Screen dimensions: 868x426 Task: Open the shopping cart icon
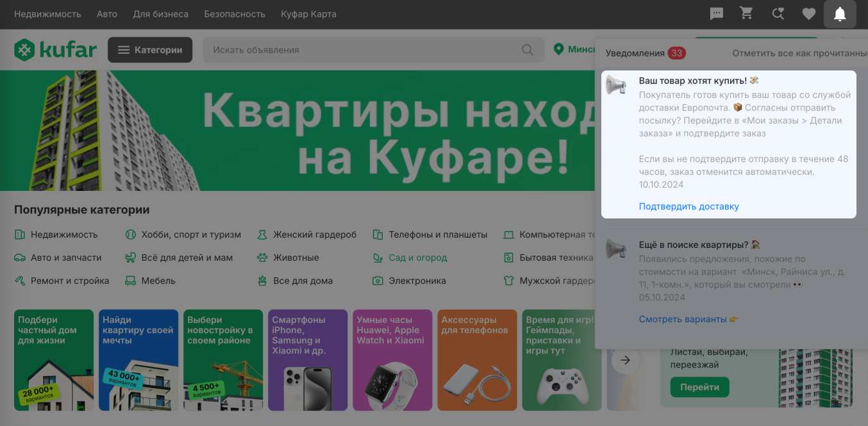[746, 13]
